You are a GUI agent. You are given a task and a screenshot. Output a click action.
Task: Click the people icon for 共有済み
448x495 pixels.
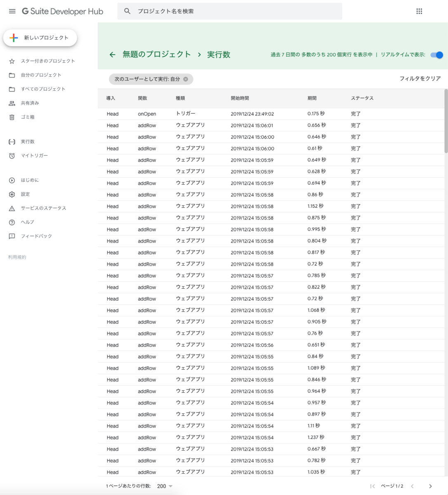(x=12, y=103)
